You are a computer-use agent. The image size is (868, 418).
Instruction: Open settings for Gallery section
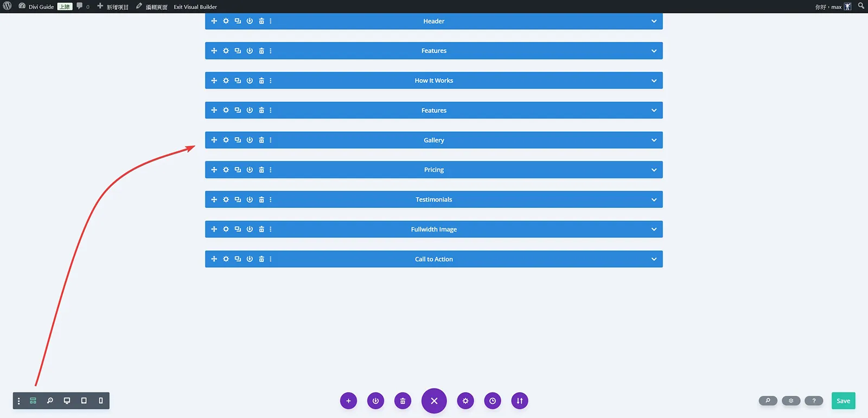(x=226, y=140)
